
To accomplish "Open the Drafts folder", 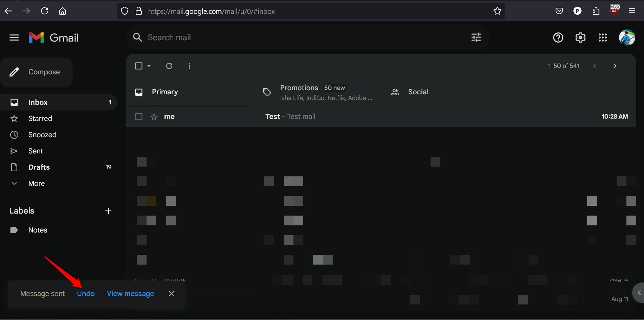I will 58,167.
